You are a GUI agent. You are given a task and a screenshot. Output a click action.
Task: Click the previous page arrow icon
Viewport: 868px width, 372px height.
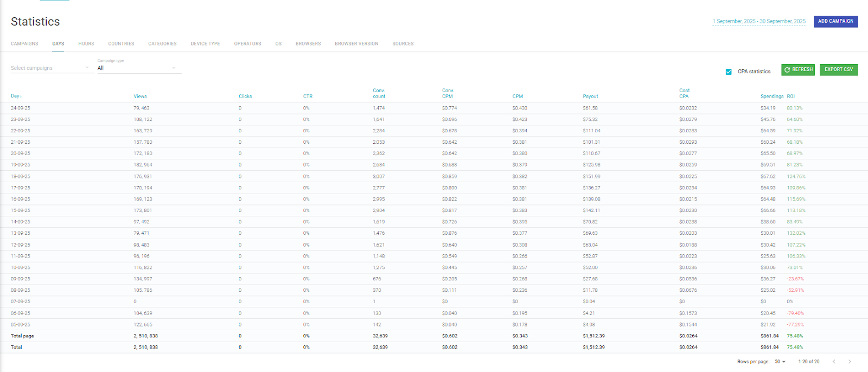pyautogui.click(x=834, y=362)
